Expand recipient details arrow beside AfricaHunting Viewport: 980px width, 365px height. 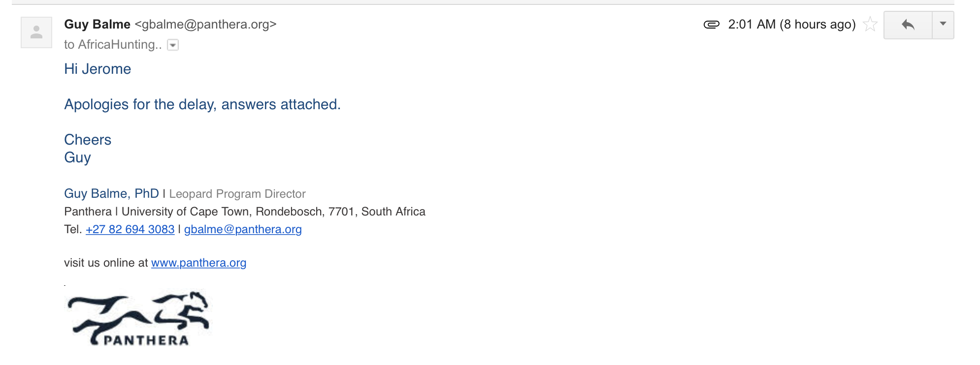coord(173,45)
